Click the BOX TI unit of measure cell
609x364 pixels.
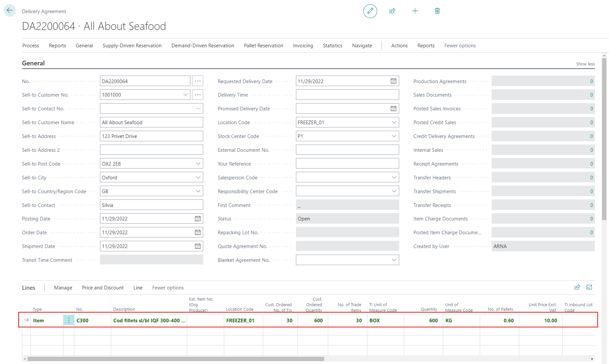pyautogui.click(x=385, y=320)
